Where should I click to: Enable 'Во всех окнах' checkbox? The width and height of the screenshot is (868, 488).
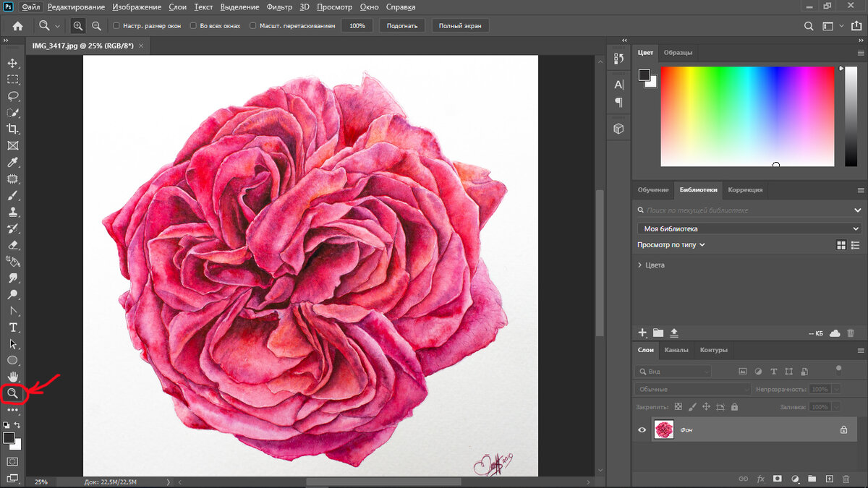coord(193,26)
